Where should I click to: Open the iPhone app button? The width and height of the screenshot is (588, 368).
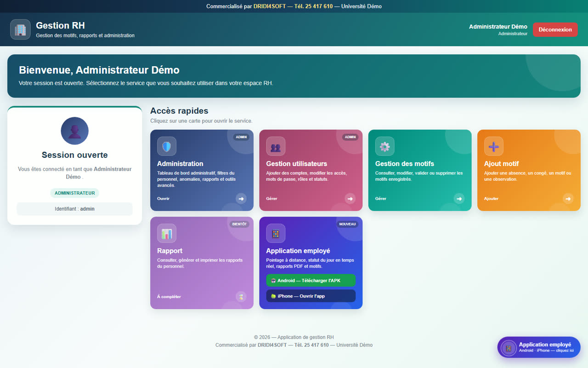[x=311, y=296]
